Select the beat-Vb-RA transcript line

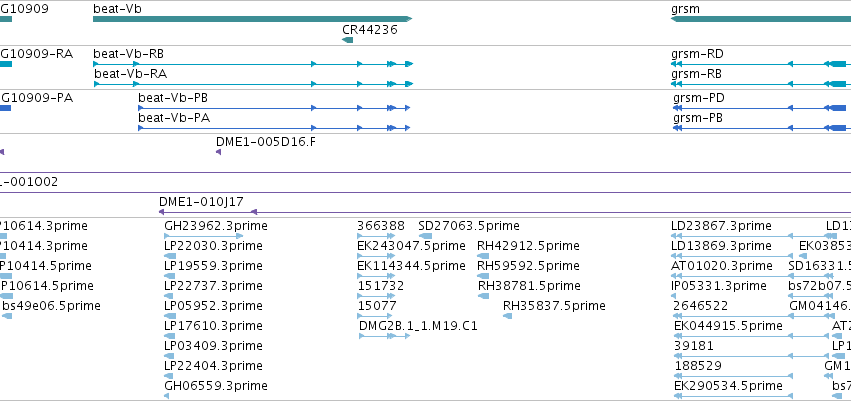coord(253,84)
